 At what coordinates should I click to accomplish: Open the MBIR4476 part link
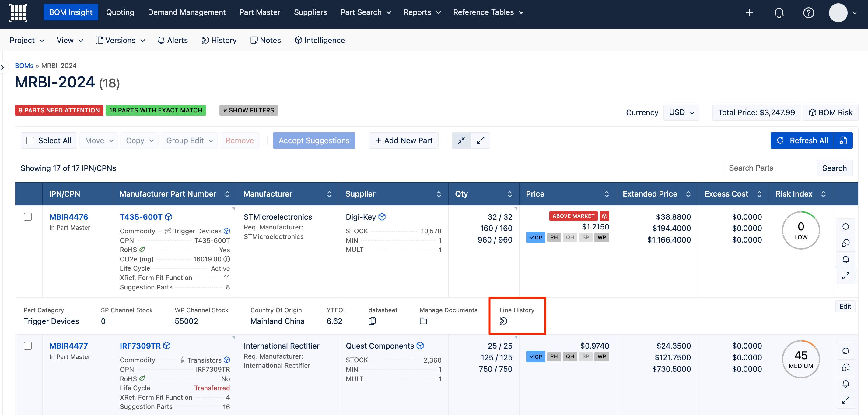pyautogui.click(x=69, y=217)
